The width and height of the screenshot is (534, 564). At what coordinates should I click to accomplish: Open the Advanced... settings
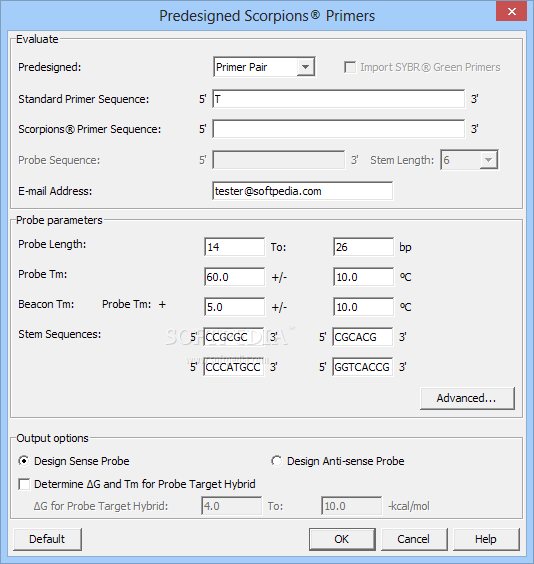[x=467, y=398]
